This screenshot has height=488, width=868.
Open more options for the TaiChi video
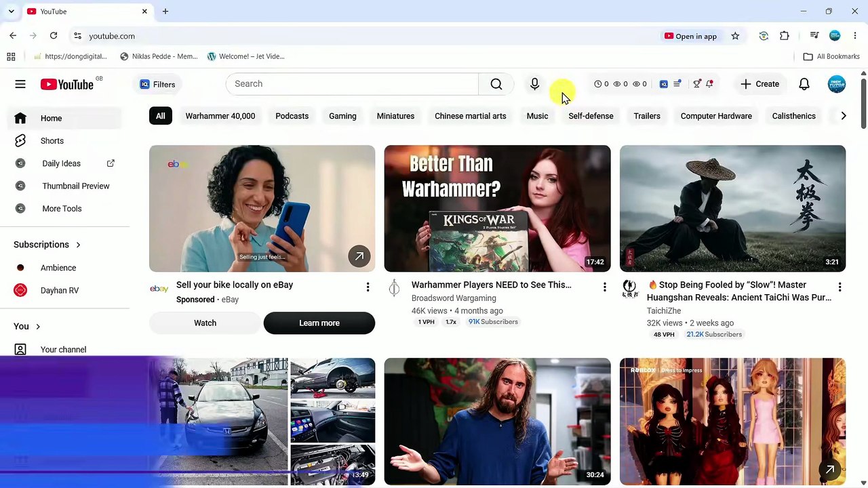pos(840,287)
